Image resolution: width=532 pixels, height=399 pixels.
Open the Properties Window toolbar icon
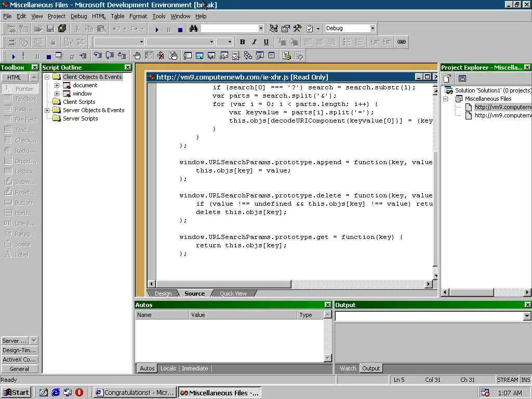click(285, 29)
